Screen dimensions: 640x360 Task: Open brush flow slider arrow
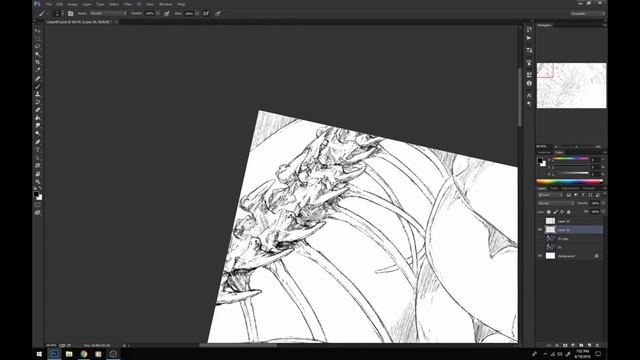[198, 13]
